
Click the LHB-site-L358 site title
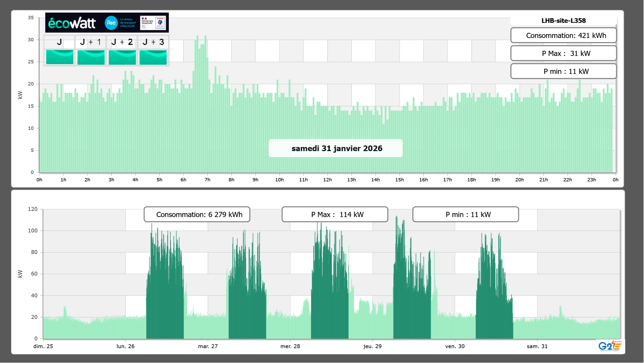coord(563,21)
